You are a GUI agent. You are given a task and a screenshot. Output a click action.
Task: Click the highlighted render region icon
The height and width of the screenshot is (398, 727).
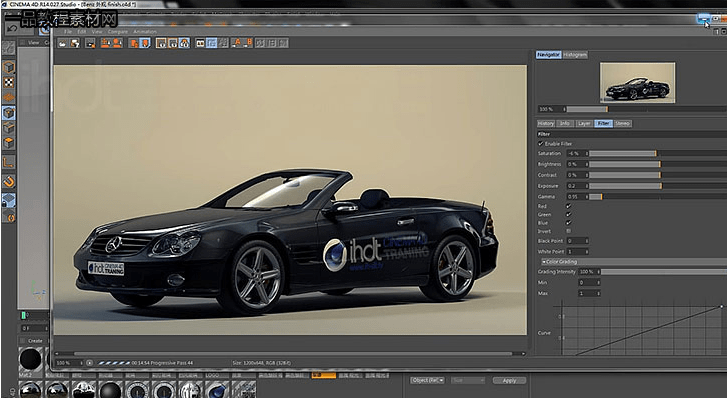pos(145,43)
